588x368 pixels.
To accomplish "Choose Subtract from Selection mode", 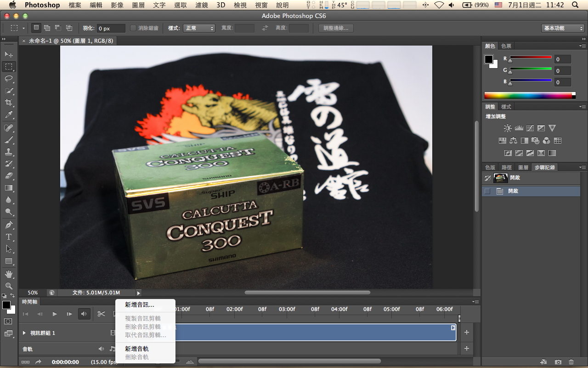I will click(58, 28).
